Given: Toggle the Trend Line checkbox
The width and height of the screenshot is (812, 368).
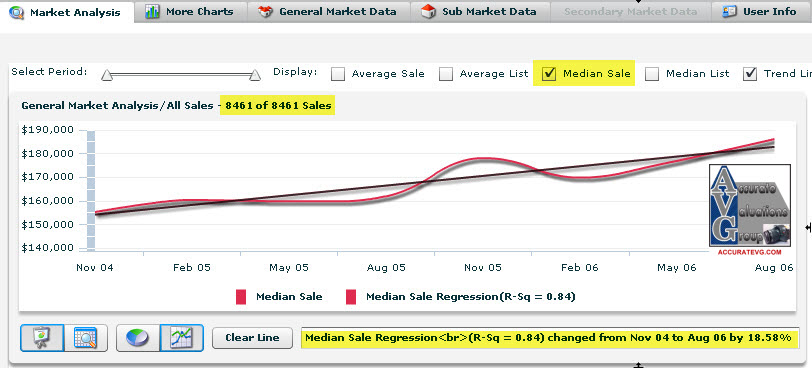Looking at the screenshot, I should click(x=750, y=74).
